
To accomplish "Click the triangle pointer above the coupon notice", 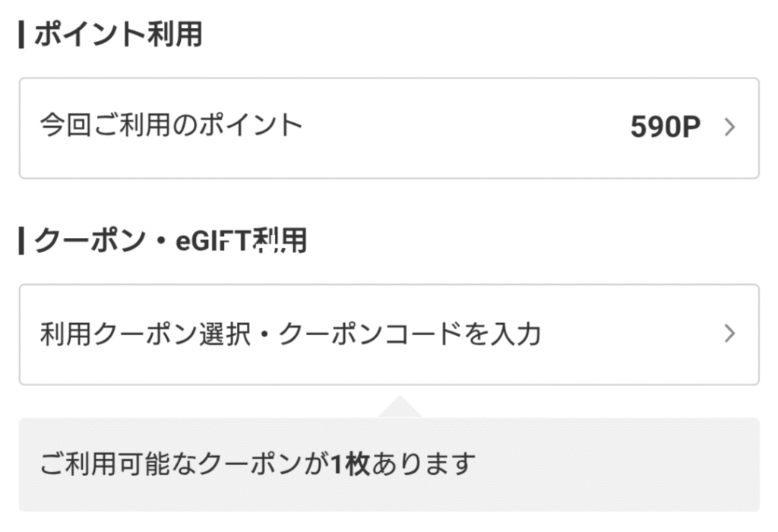I will click(x=400, y=407).
